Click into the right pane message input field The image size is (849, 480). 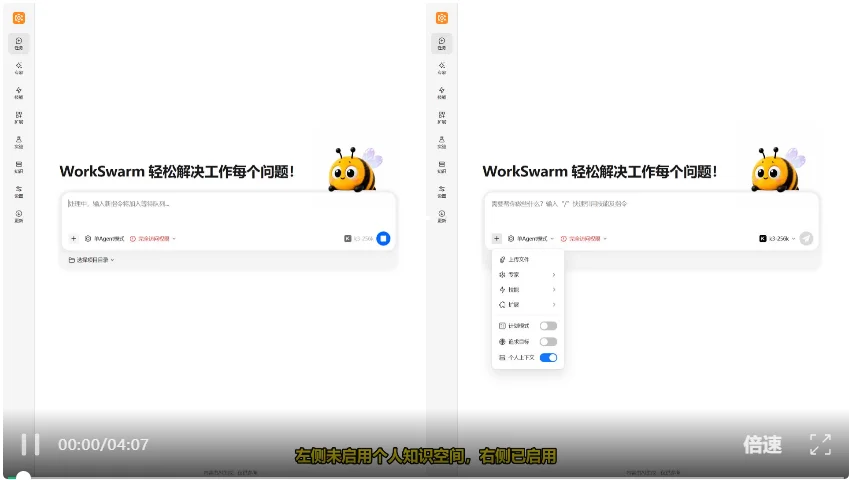652,211
